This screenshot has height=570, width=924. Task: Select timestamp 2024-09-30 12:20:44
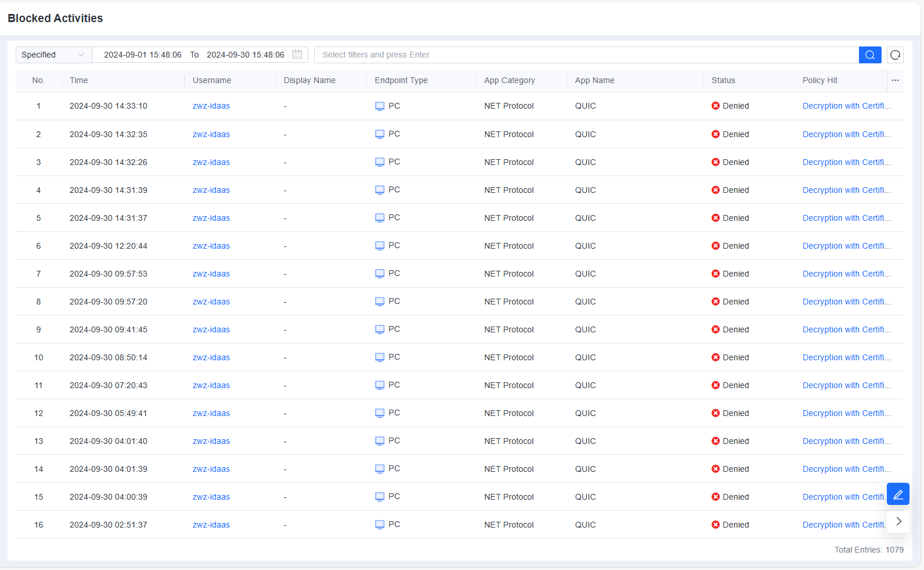pyautogui.click(x=109, y=246)
